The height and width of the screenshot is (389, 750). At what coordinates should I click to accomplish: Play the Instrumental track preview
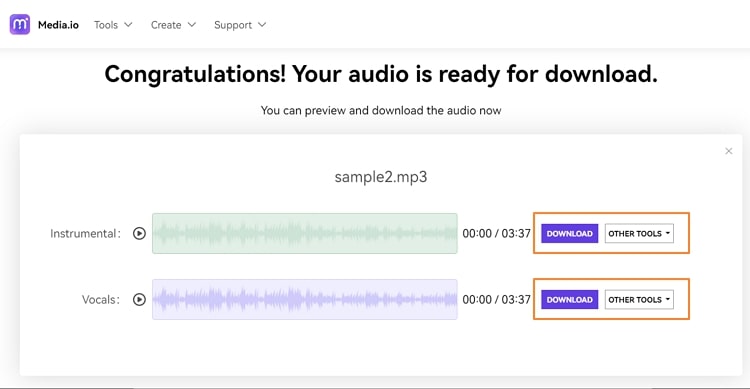[139, 233]
